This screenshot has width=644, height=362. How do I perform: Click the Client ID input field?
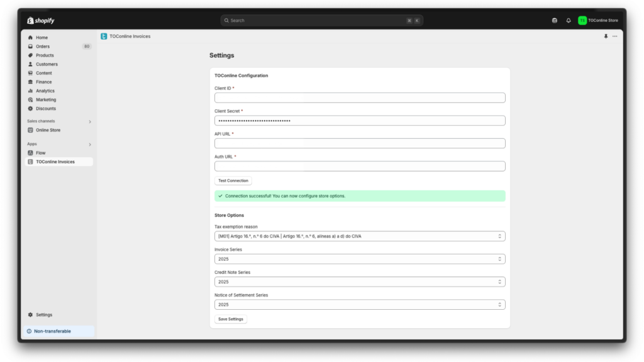[x=360, y=97]
